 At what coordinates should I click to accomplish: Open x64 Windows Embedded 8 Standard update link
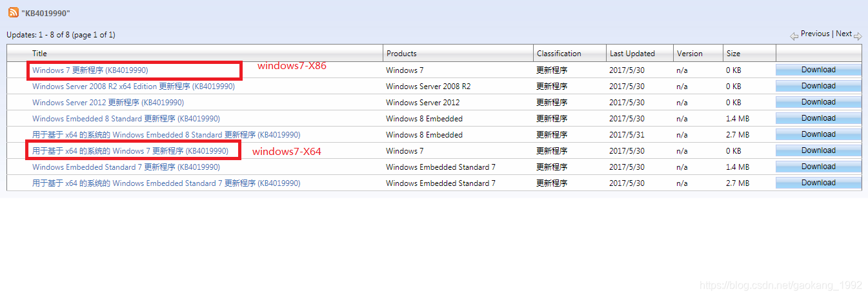(x=166, y=134)
